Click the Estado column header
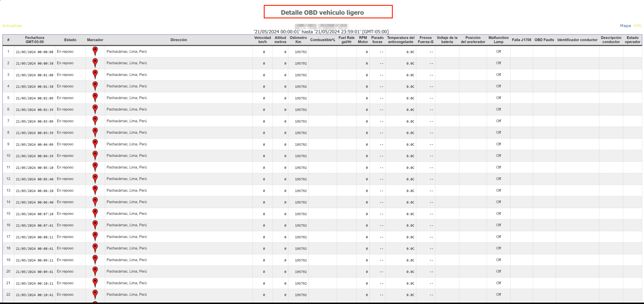The width and height of the screenshot is (644, 304). tap(70, 40)
